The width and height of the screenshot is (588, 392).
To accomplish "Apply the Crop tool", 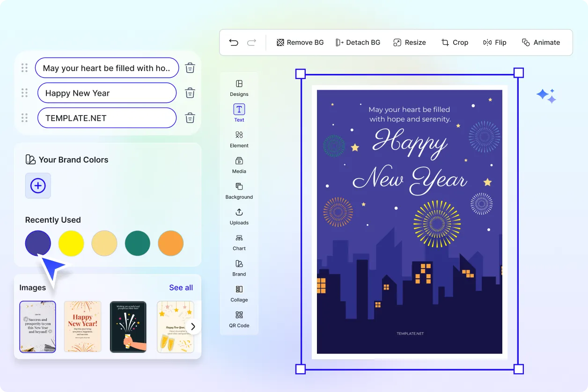I will (x=455, y=42).
